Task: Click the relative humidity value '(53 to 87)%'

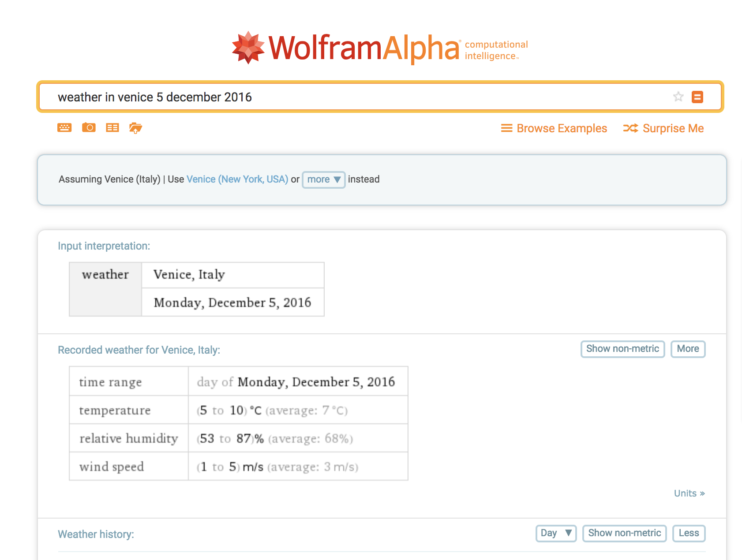Action: pos(230,439)
